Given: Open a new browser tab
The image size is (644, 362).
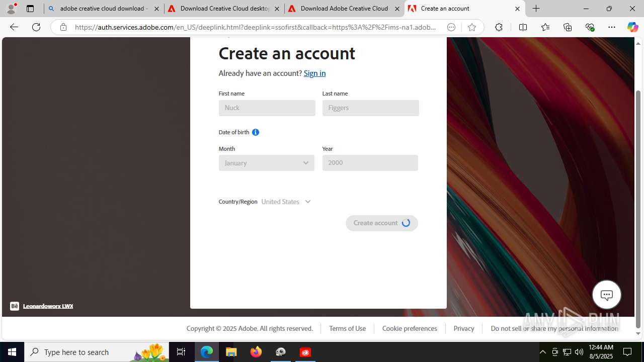Looking at the screenshot, I should [536, 9].
